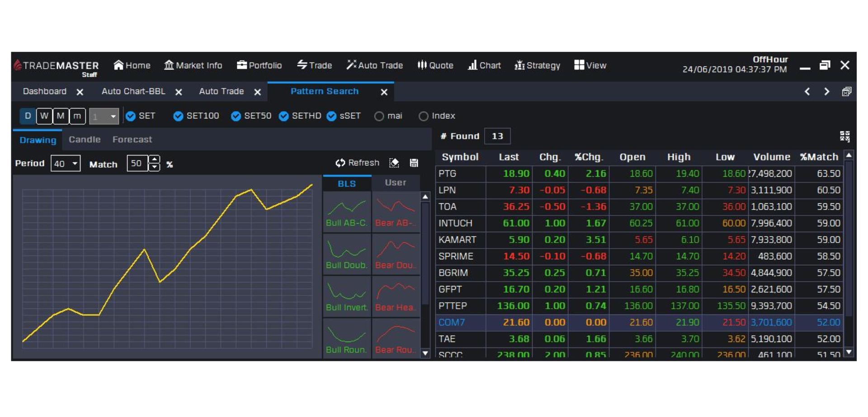
Task: Click the save pattern icon
Action: (x=414, y=163)
